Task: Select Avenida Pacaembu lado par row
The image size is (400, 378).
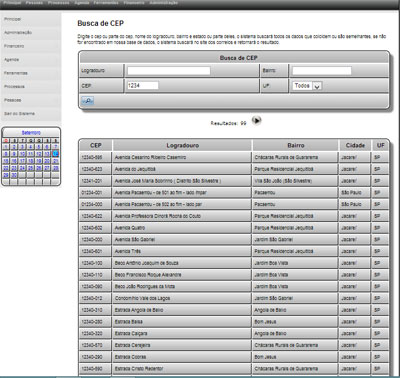Action: 234,204
